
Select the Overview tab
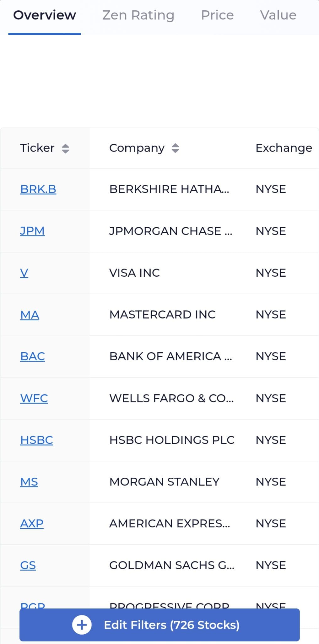[x=45, y=15]
